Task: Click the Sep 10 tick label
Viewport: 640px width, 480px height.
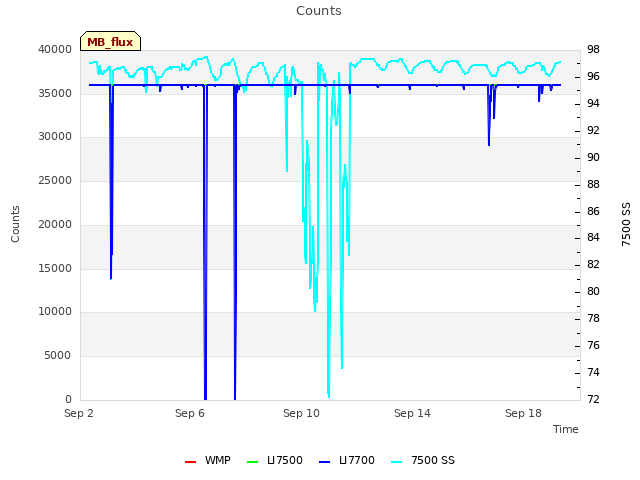Action: pos(301,413)
